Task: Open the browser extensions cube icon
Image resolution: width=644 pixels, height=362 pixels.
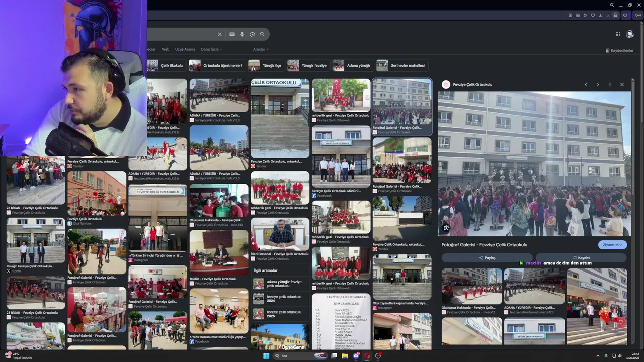Action: pos(625,15)
